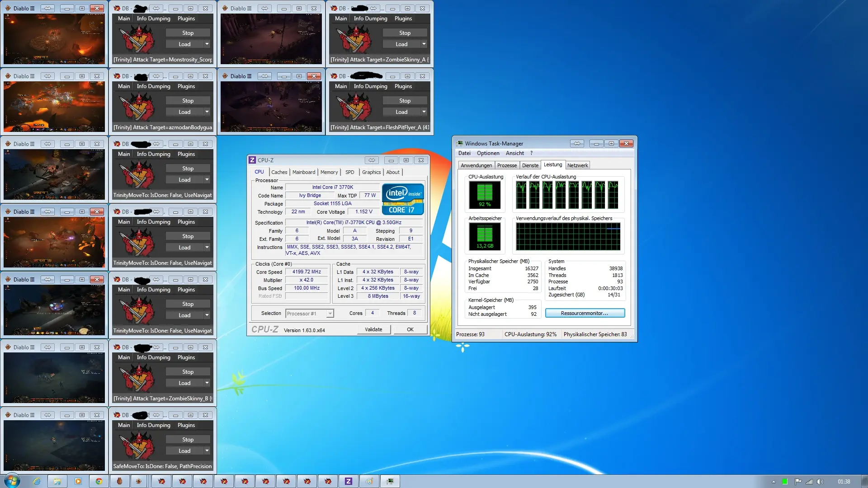Screen dimensions: 868x488
Task: Switch to Prozesse tab in Task-Manager
Action: tap(507, 165)
